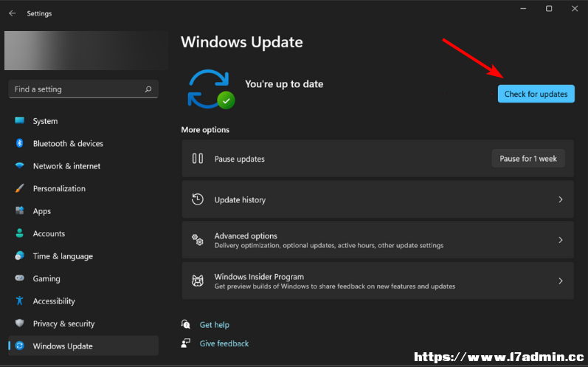588x367 pixels.
Task: Open Advanced options via its chevron
Action: click(561, 240)
